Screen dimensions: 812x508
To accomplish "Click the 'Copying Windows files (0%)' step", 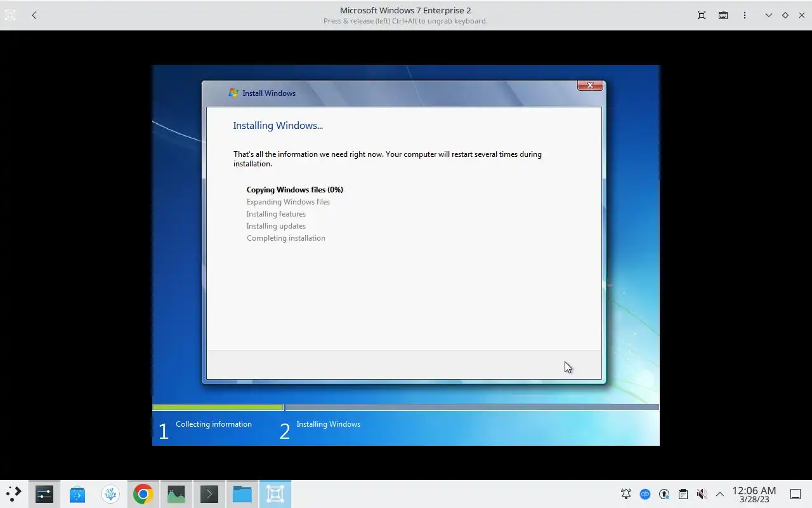I will 295,190.
